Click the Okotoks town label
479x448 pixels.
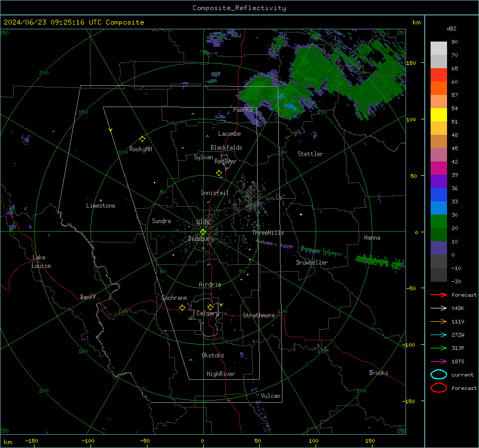tap(213, 355)
